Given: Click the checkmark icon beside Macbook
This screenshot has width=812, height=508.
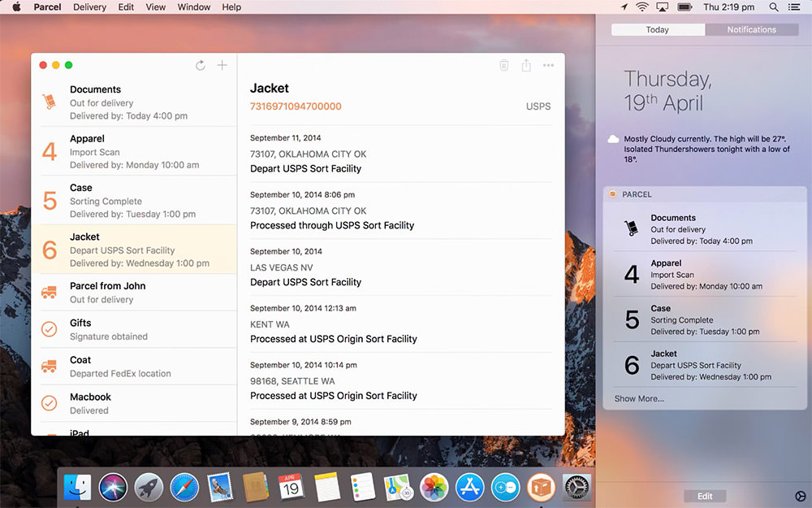Looking at the screenshot, I should [x=50, y=403].
